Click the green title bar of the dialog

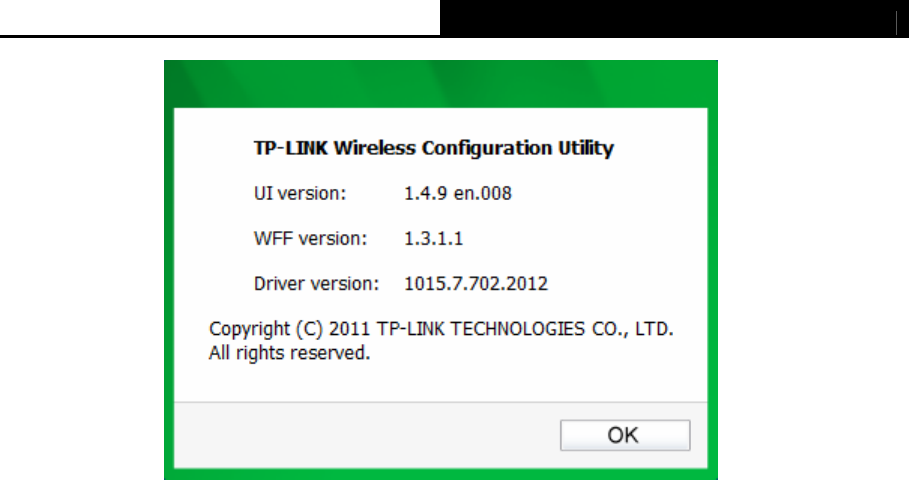coord(441,84)
